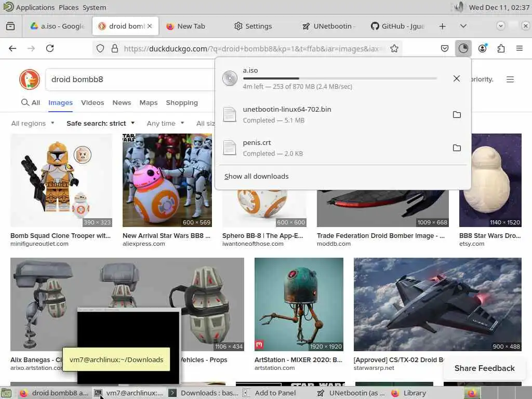The width and height of the screenshot is (532, 399).
Task: Click the a.iso download progress bar
Action: click(340, 79)
